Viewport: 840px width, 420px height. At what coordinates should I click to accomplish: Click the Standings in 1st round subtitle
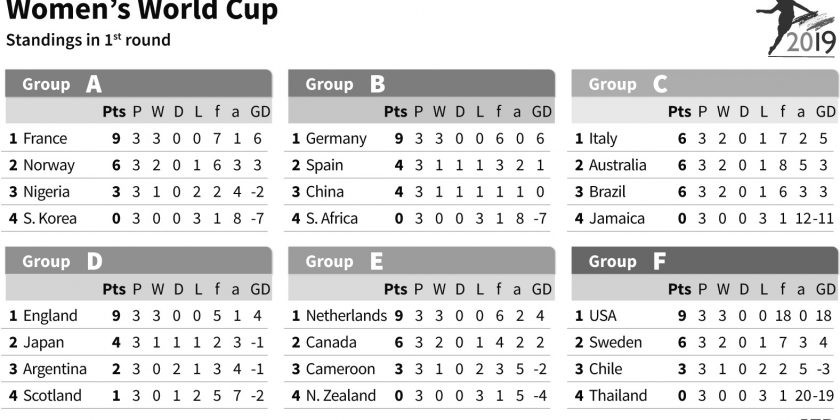(88, 41)
